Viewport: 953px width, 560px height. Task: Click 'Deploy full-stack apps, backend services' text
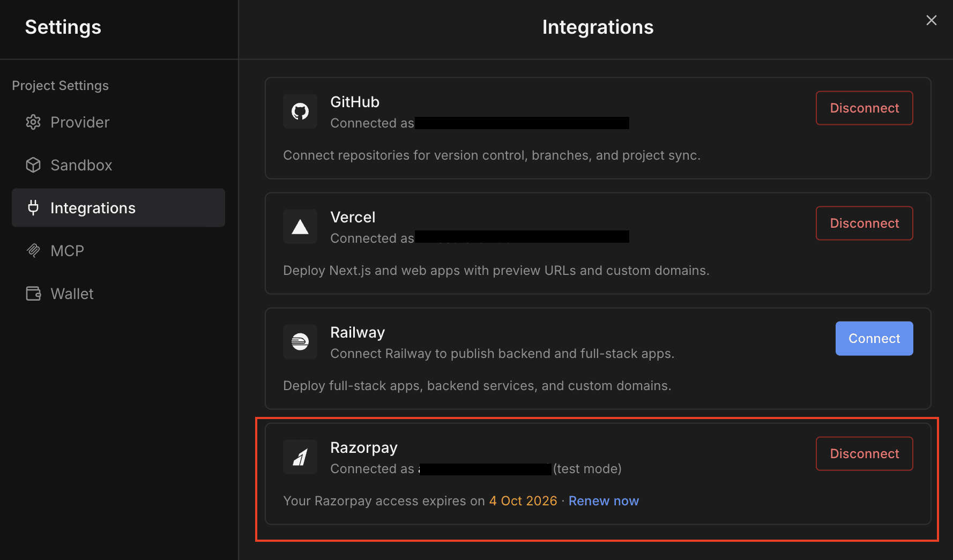click(x=476, y=386)
